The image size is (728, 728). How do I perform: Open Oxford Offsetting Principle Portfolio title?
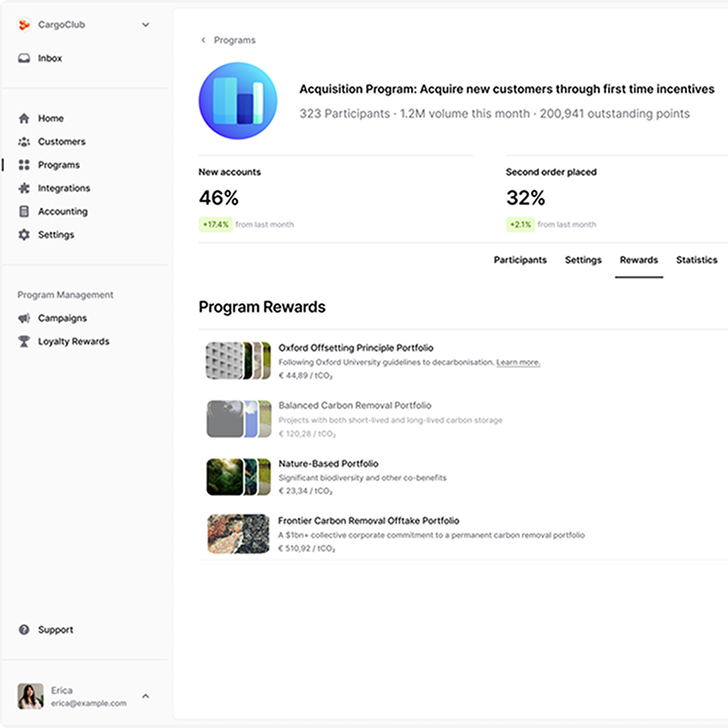pyautogui.click(x=355, y=347)
